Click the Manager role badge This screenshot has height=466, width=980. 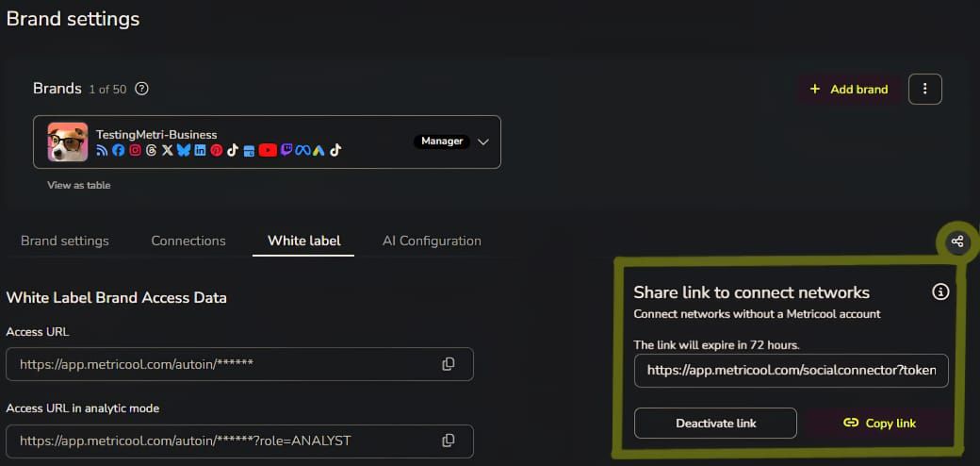(442, 141)
